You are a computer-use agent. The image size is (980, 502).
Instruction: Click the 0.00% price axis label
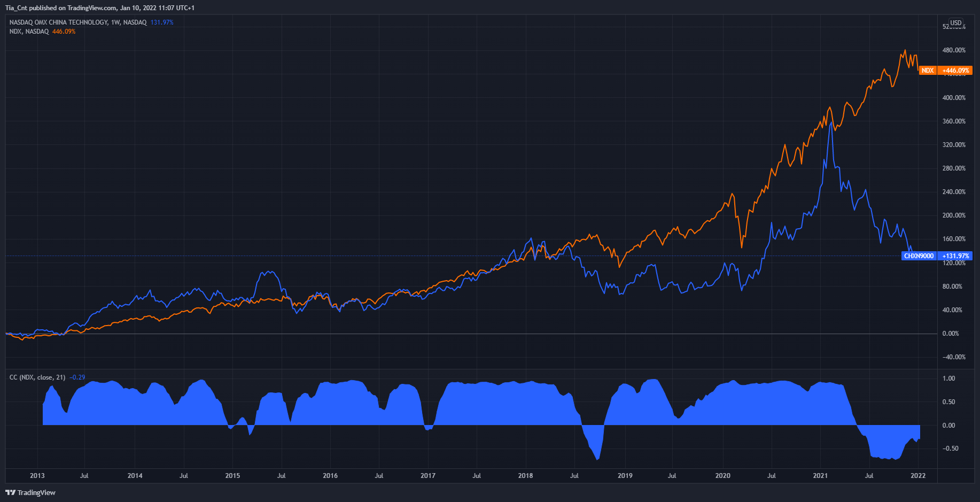[951, 334]
